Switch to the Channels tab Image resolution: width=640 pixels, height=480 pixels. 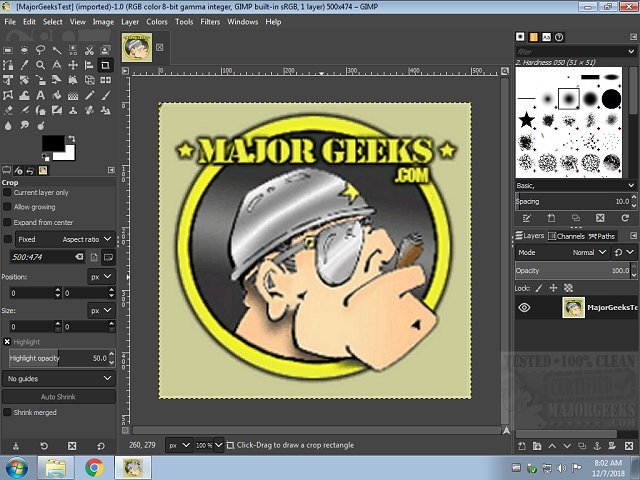(566, 236)
